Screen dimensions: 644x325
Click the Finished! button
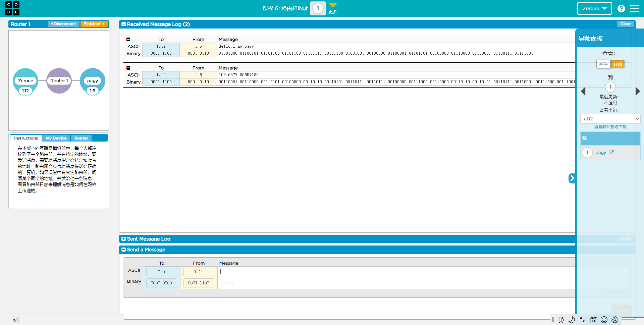tap(94, 24)
